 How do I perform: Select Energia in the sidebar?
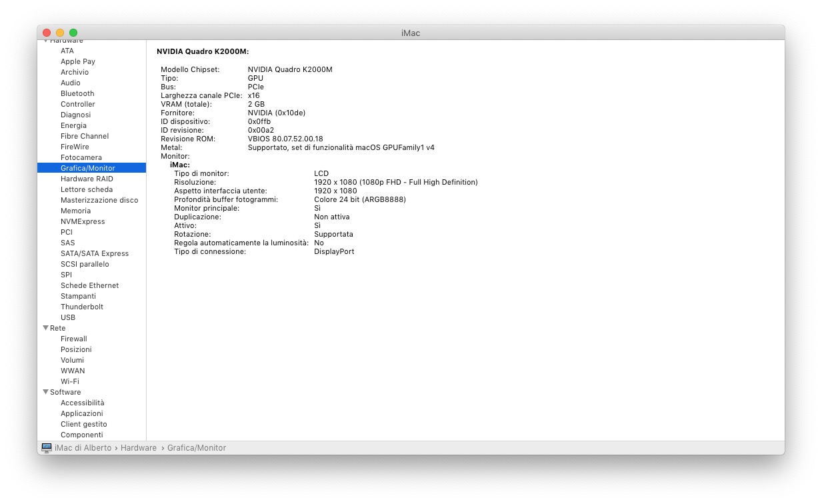73,125
